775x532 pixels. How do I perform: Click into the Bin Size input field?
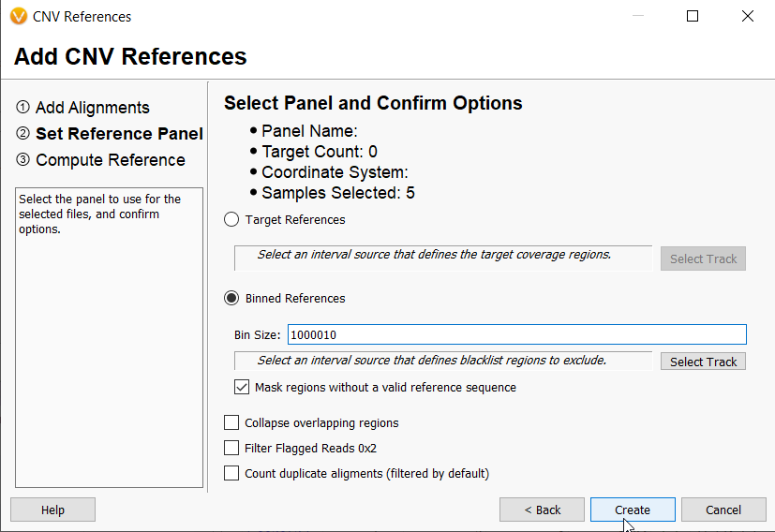pos(517,334)
